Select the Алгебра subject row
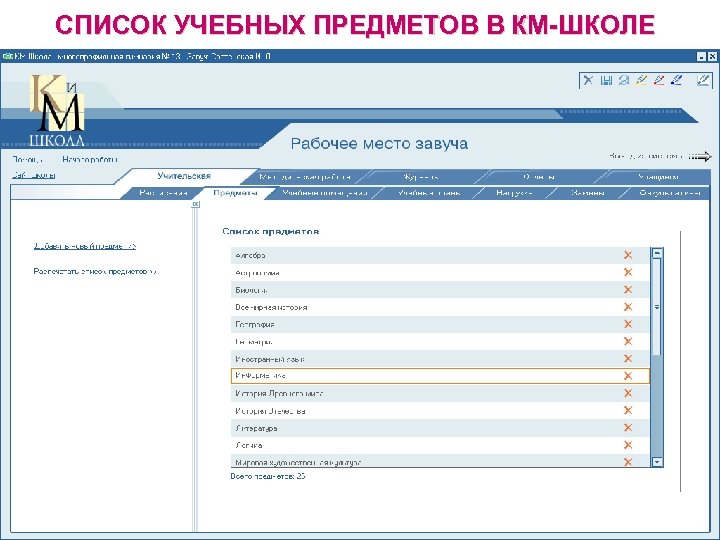Screen dimensions: 720x540 [x=440, y=255]
